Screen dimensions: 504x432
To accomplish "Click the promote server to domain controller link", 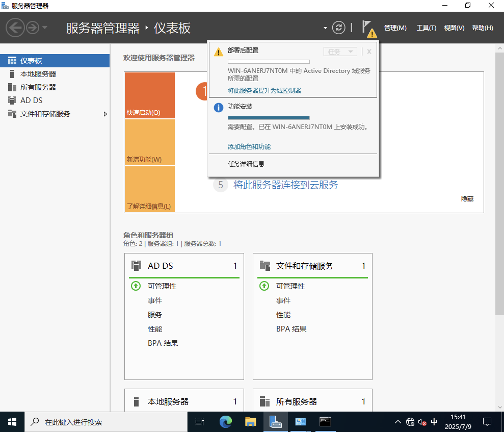I will (264, 90).
